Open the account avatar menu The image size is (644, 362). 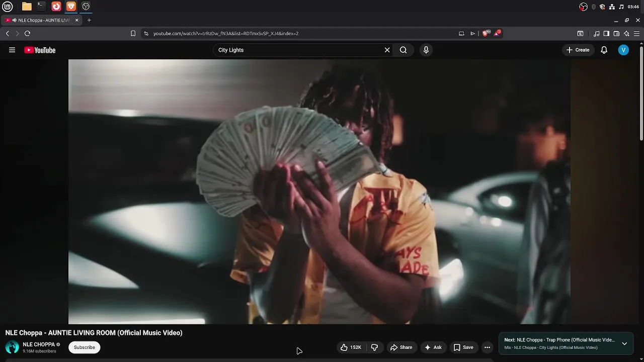point(623,50)
